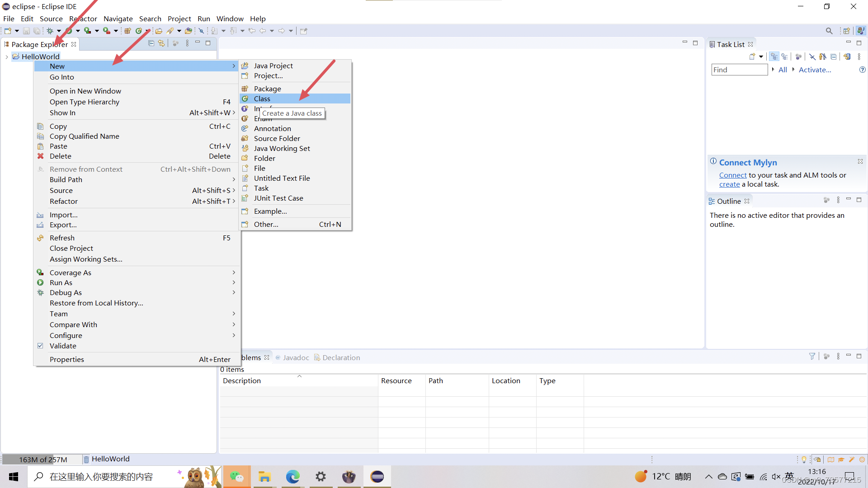Open Microsoft Edge from the taskbar
Screen dimensions: 868x488
(292, 477)
